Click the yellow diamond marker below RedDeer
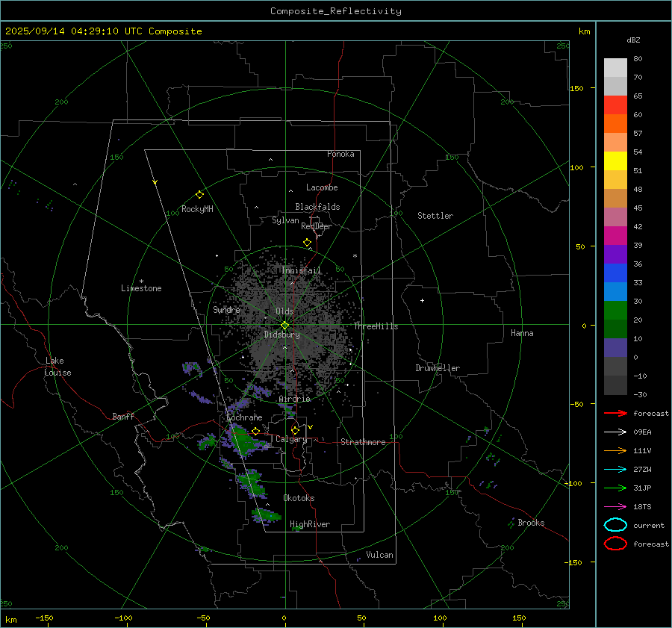672x628 pixels. point(307,243)
